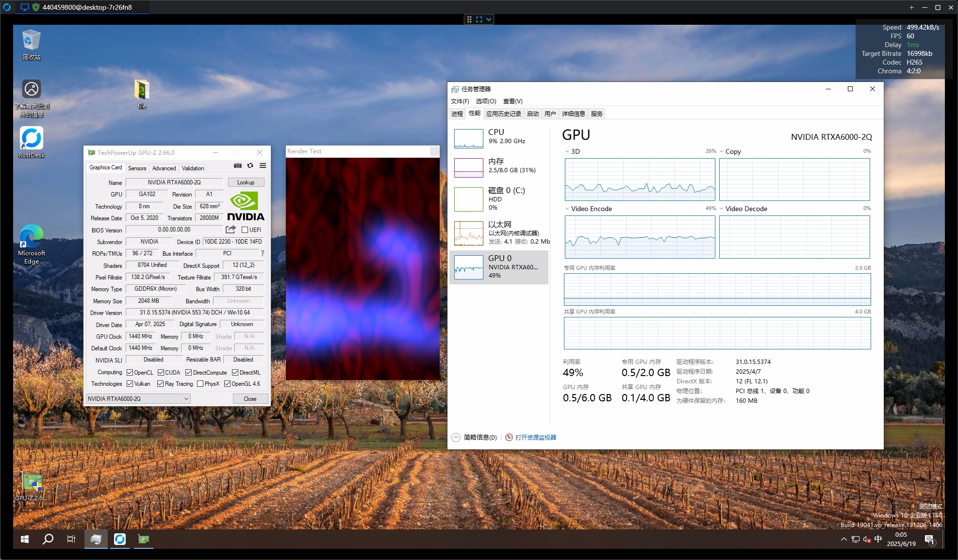Toggle the OpenCL checkbox
The height and width of the screenshot is (560, 958).
[x=130, y=373]
